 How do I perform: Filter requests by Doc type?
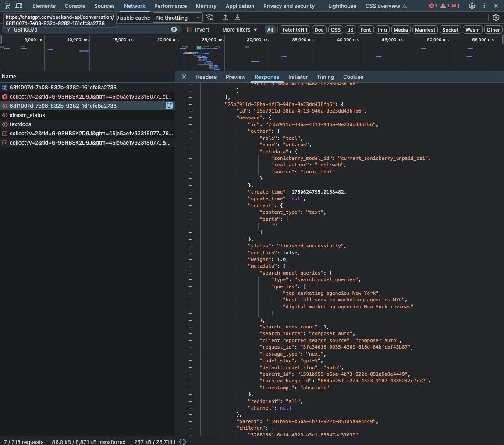319,29
